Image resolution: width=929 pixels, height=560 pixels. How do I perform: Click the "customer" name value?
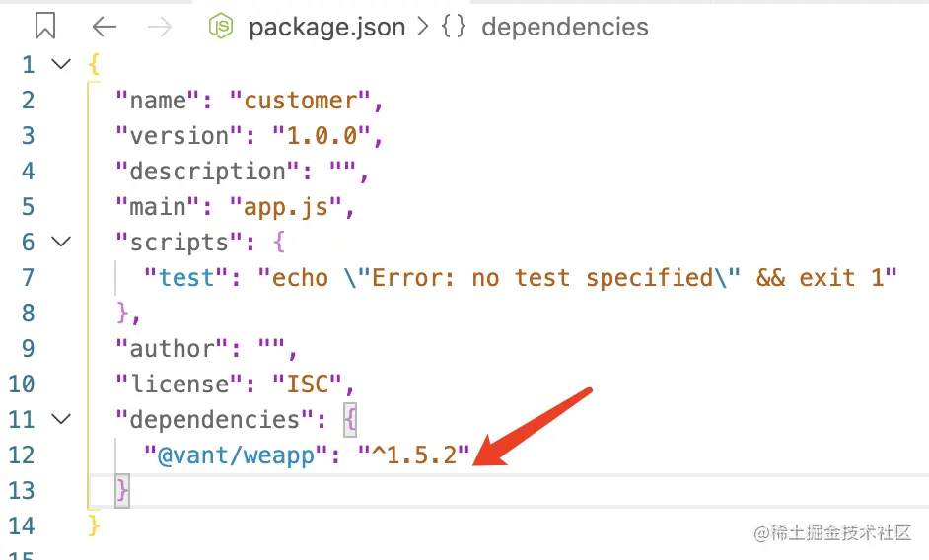[300, 100]
